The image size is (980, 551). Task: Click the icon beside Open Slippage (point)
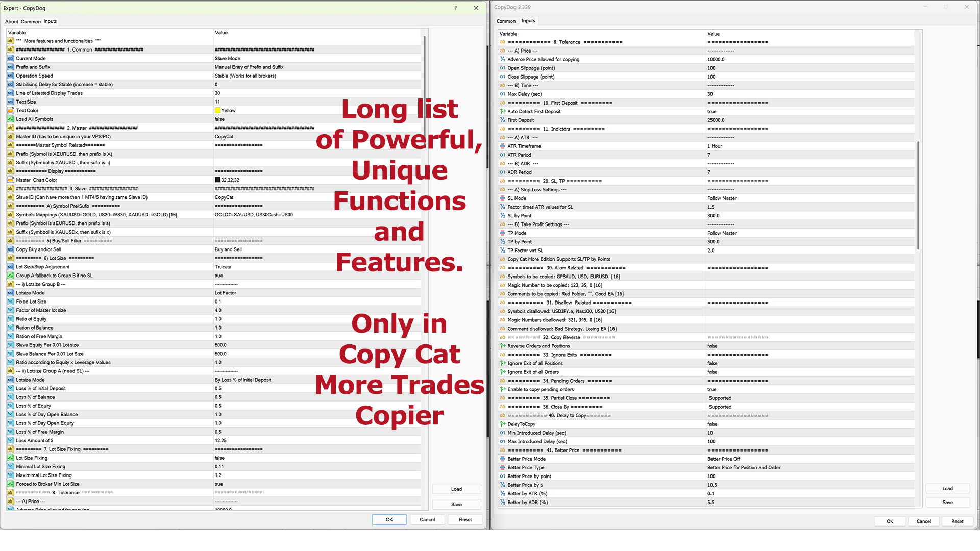502,68
